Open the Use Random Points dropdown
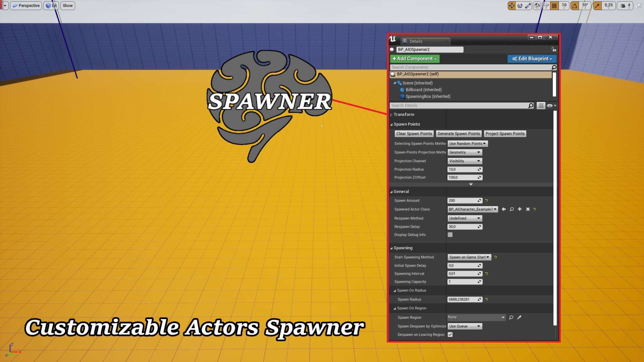This screenshot has width=644, height=362. click(467, 144)
